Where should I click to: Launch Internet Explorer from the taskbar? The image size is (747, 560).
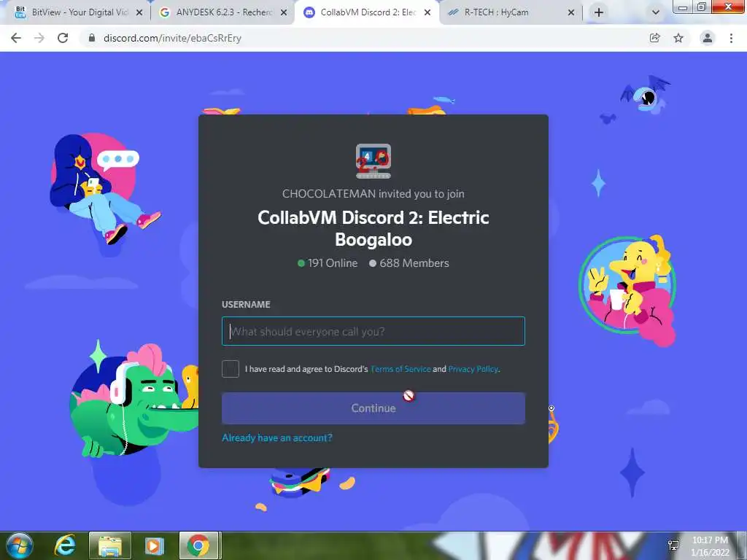65,545
